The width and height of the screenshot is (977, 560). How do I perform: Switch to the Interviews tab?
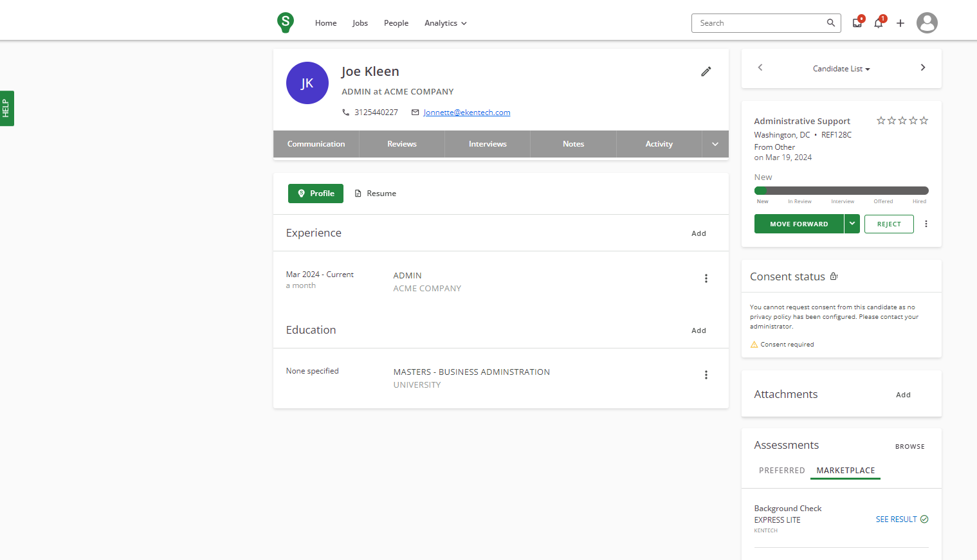point(488,144)
